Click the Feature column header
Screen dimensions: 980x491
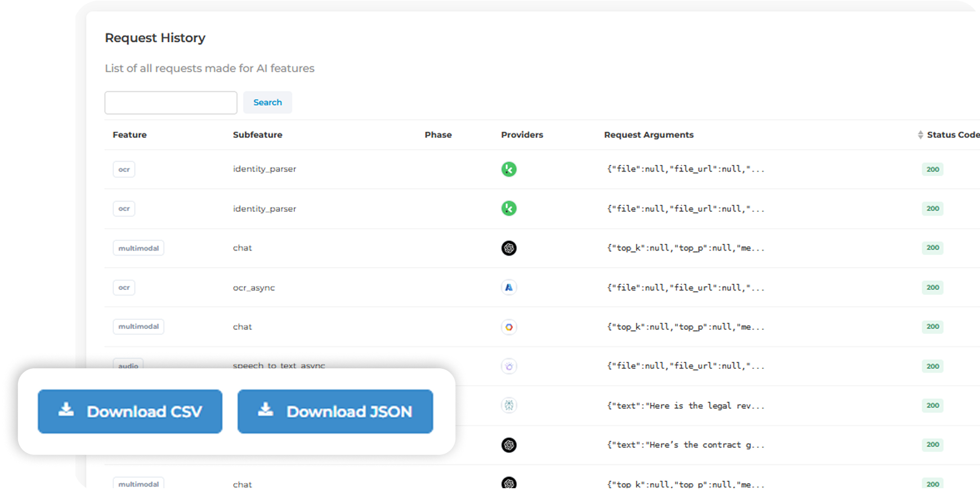(x=129, y=135)
